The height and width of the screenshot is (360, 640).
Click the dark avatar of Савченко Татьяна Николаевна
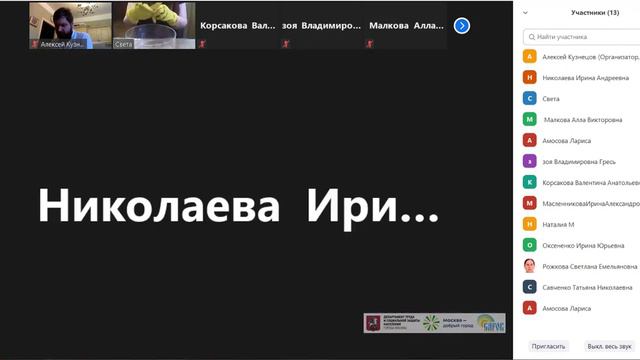(529, 287)
